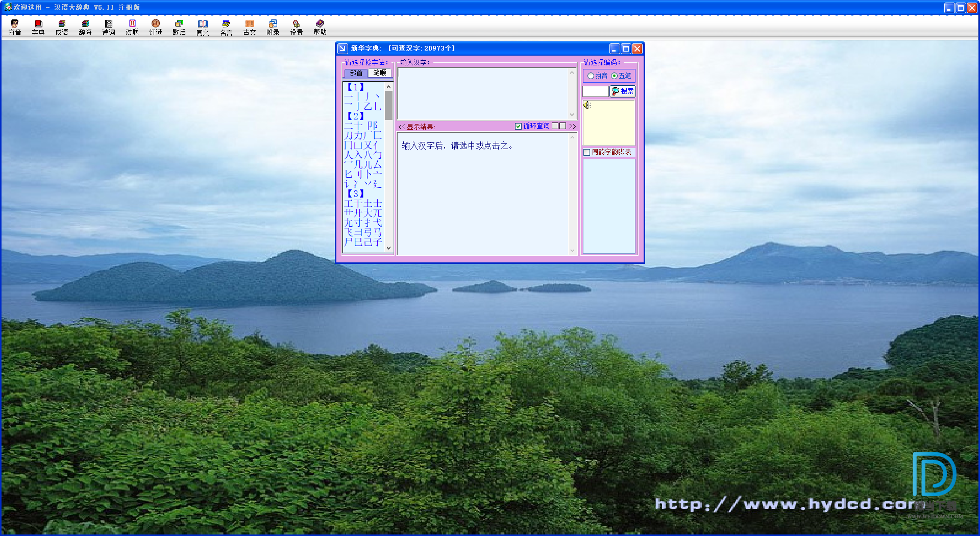Screen dimensions: 980x536
Task: Click the encoding search input field
Action: pos(596,91)
